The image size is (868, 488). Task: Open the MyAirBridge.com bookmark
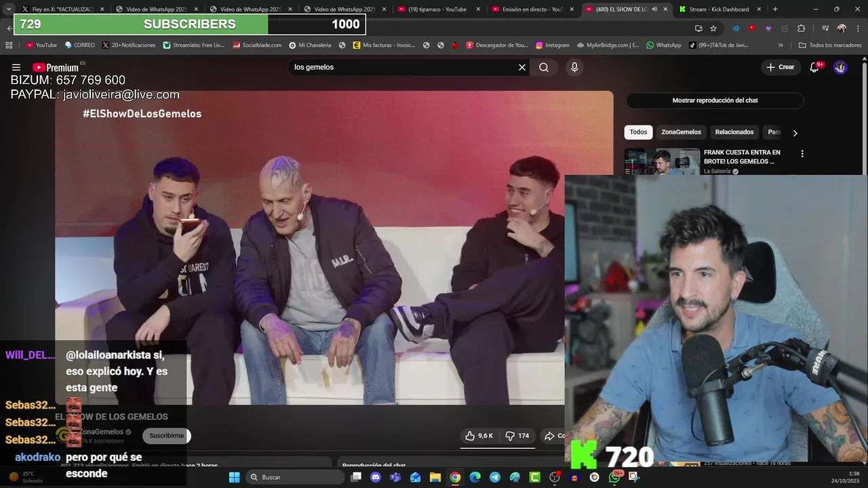608,45
